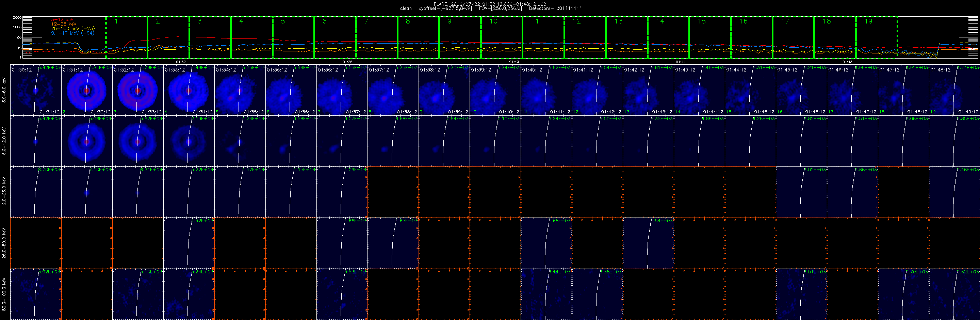Open the 50.0-100.0 keV image in column 01:32:12

pos(138,294)
